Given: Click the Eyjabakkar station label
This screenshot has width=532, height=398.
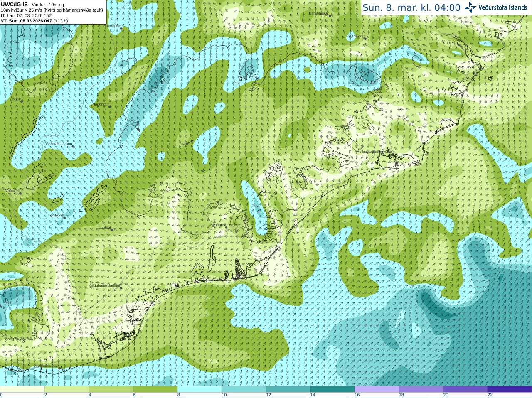Looking at the screenshot, I should coord(355,36).
